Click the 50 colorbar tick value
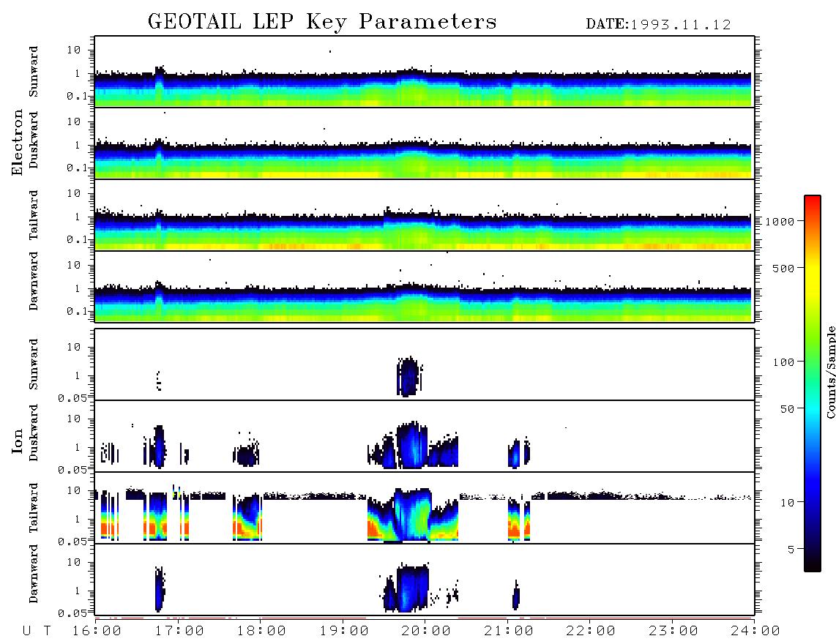Viewport: 836px width, 644px height. tap(787, 409)
